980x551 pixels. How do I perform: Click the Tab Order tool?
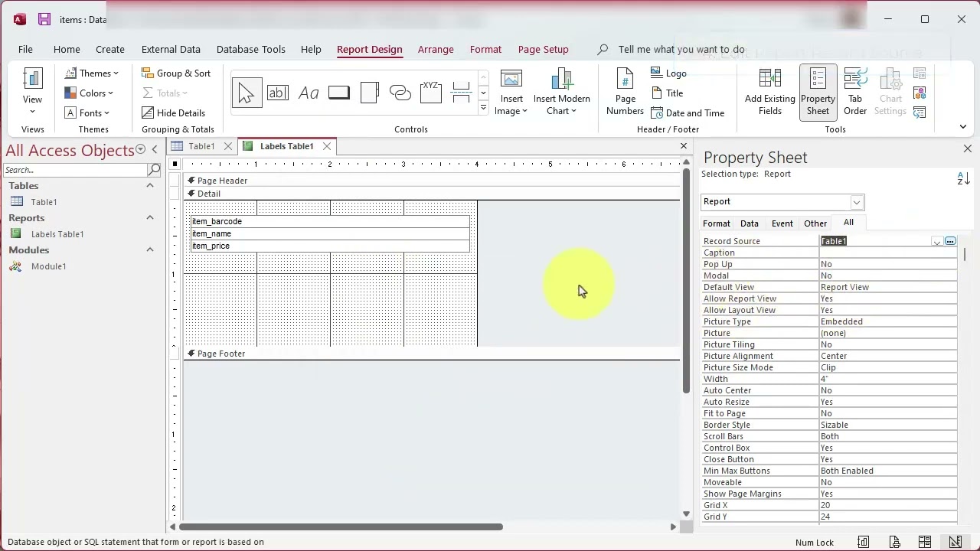855,92
